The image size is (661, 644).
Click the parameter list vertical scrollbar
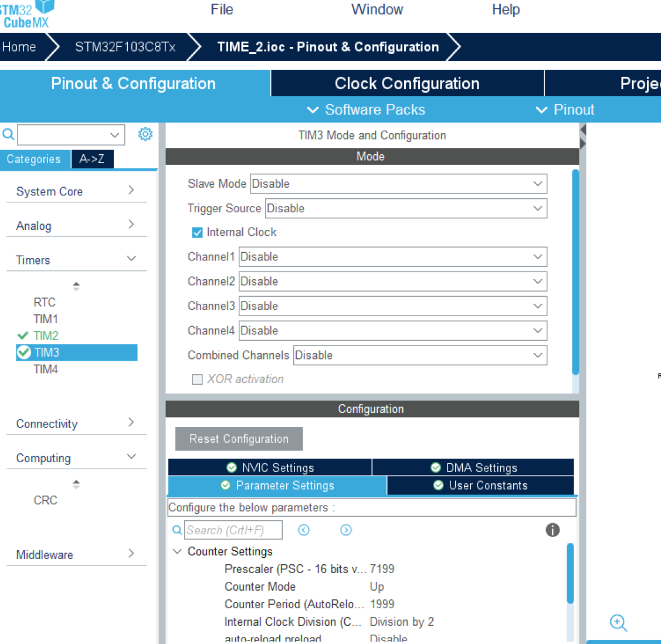point(570,574)
